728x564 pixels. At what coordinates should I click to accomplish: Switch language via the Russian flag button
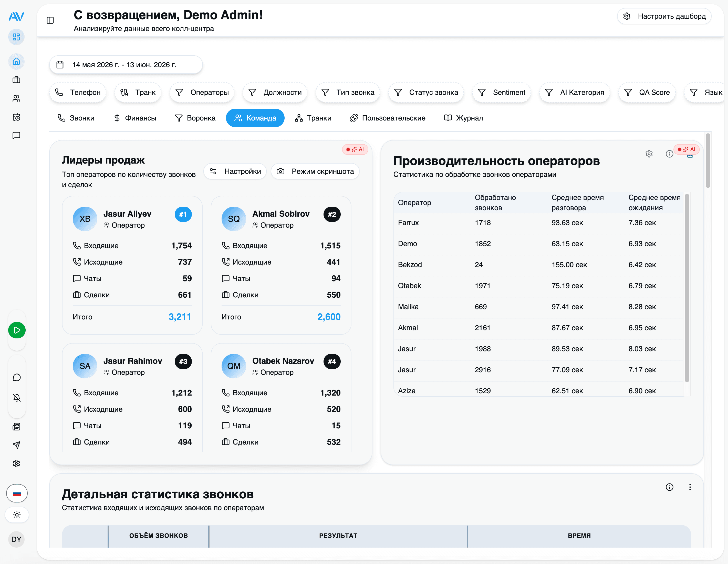tap(17, 493)
